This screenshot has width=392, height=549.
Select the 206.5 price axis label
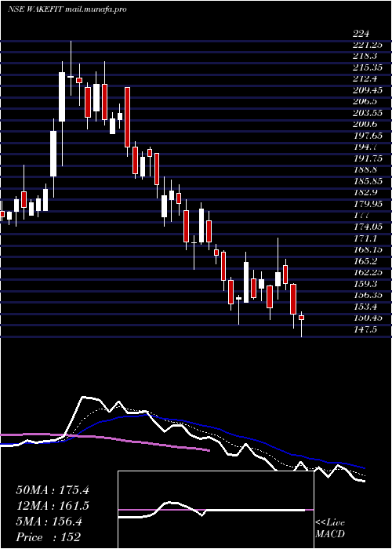click(365, 101)
